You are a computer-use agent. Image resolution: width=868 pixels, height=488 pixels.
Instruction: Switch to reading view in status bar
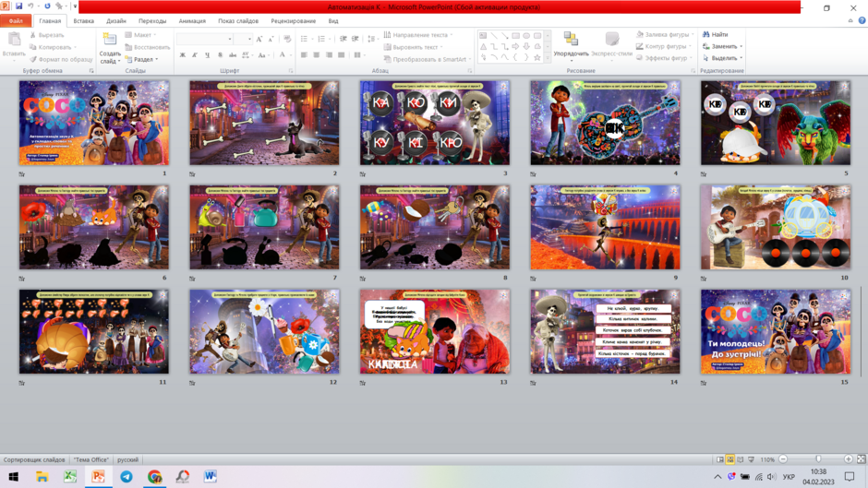coord(741,459)
